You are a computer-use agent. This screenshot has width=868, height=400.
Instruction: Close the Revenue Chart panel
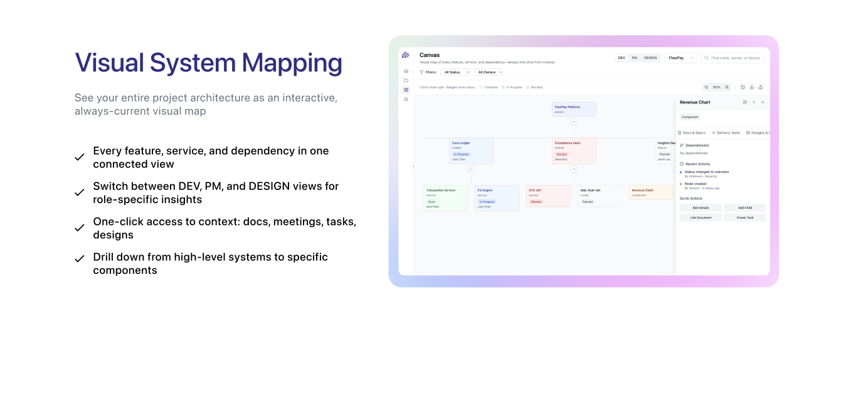click(x=763, y=102)
